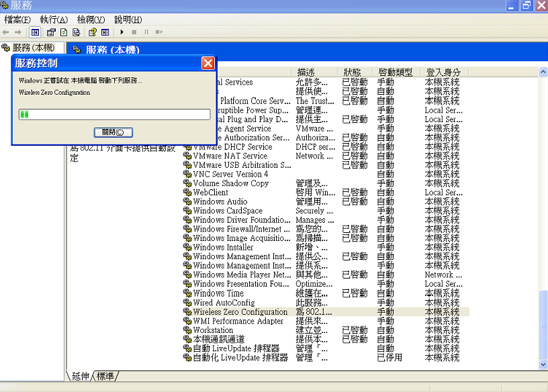Viewport: 548px width, 392px height.
Task: Click the scrollbar down arrow
Action: [543, 364]
